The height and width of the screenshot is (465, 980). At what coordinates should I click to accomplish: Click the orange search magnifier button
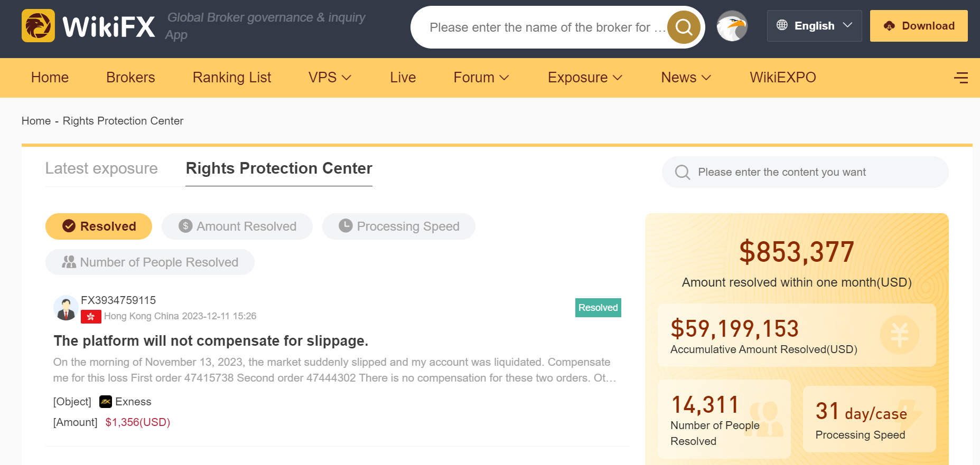coord(684,27)
